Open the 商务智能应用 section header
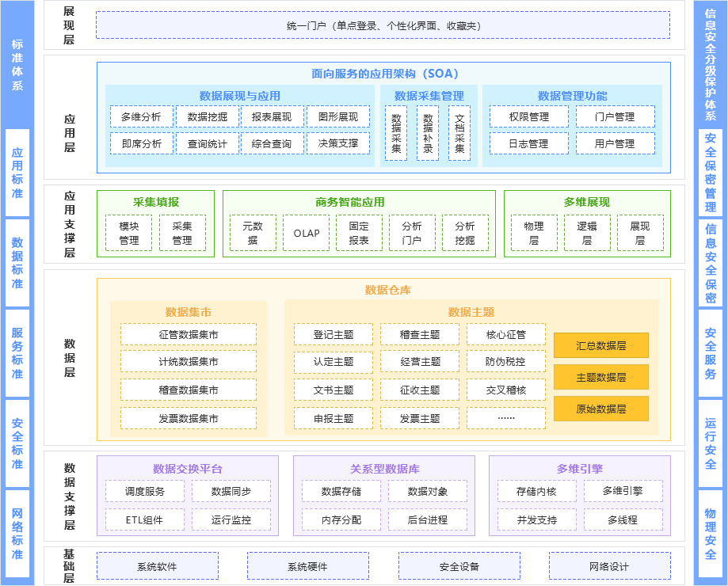Image resolution: width=728 pixels, height=586 pixels. (353, 201)
